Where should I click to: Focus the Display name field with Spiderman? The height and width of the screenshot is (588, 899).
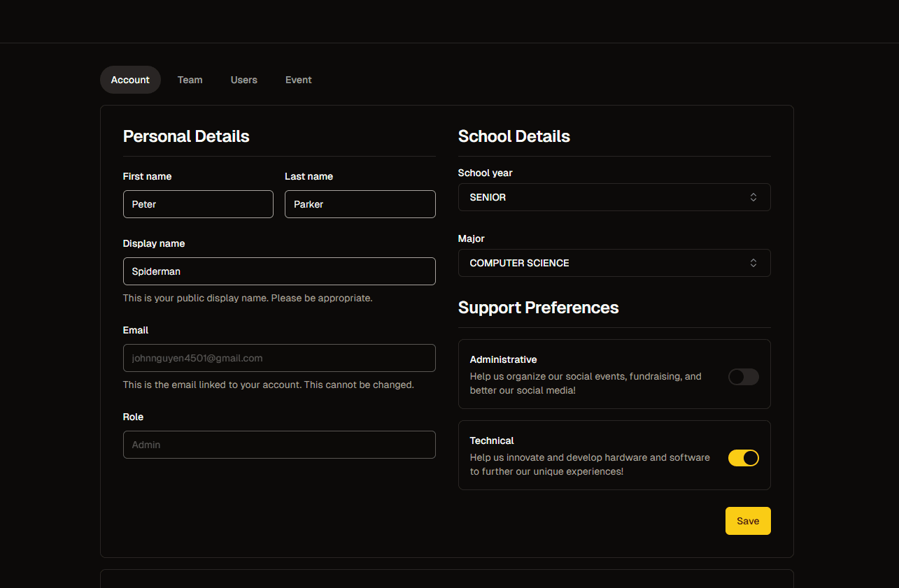279,271
